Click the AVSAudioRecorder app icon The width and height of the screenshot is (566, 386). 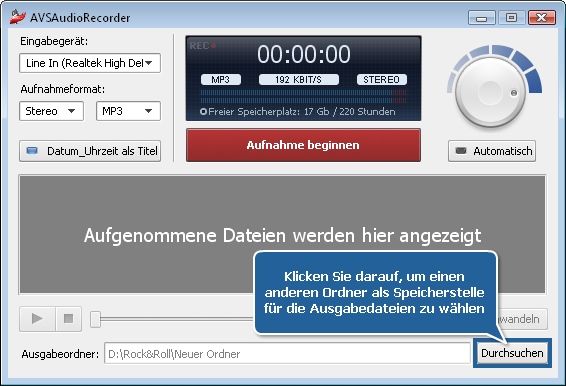[x=17, y=17]
